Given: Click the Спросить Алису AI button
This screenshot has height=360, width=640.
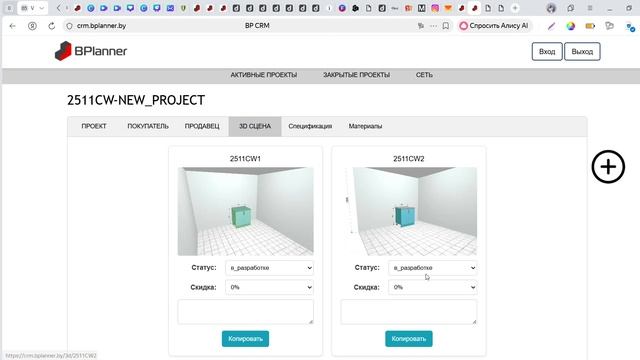Looking at the screenshot, I should click(494, 26).
